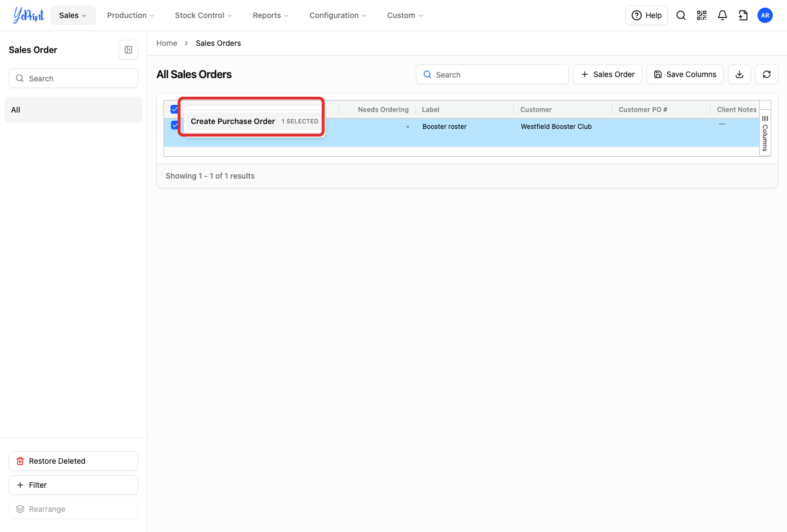Open the Custom menu
The width and height of the screenshot is (787, 532).
click(x=405, y=15)
